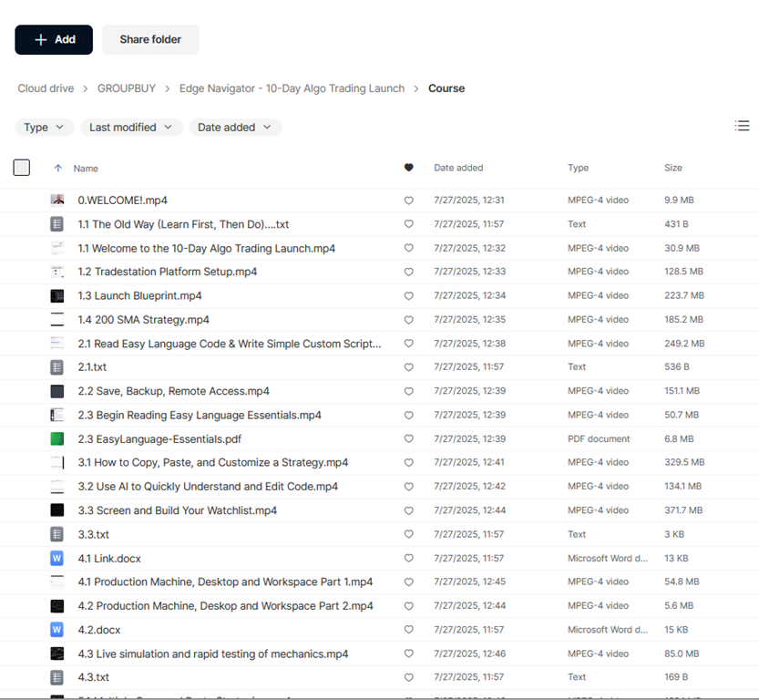Favorite 2.3 EasyLanguage-Essentials.pdf
The image size is (759, 700).
[x=408, y=438]
